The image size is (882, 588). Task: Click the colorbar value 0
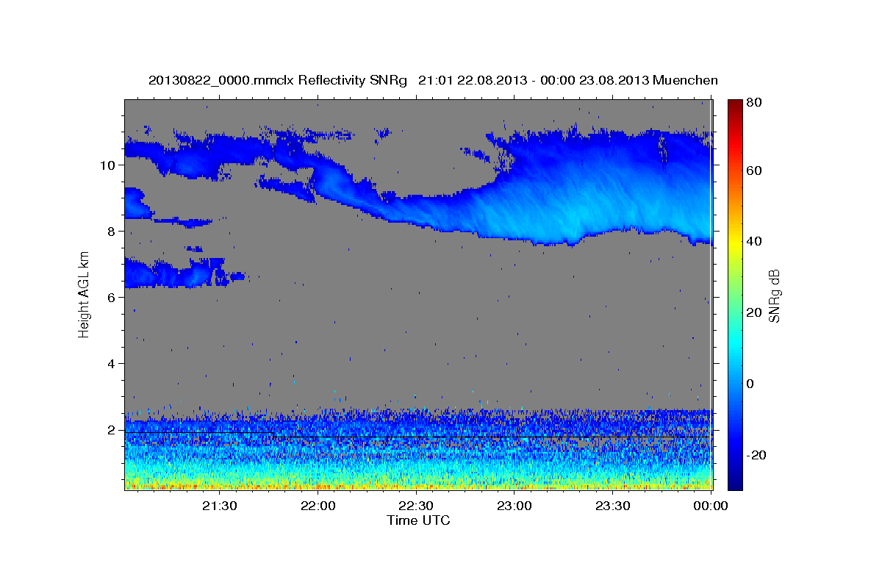click(x=750, y=384)
